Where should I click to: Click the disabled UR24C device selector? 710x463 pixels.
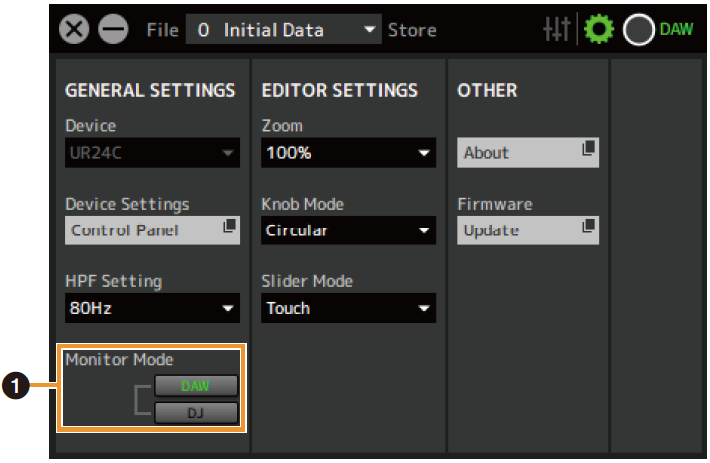pos(152,153)
